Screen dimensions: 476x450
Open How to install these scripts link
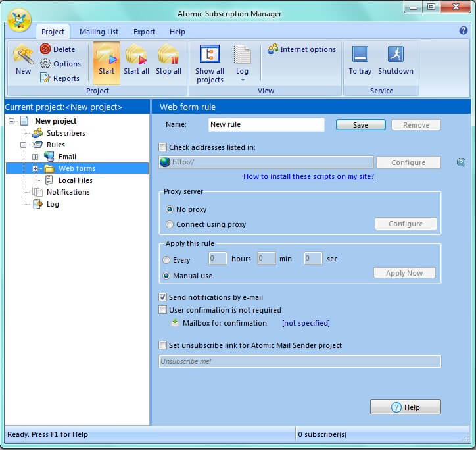[308, 176]
